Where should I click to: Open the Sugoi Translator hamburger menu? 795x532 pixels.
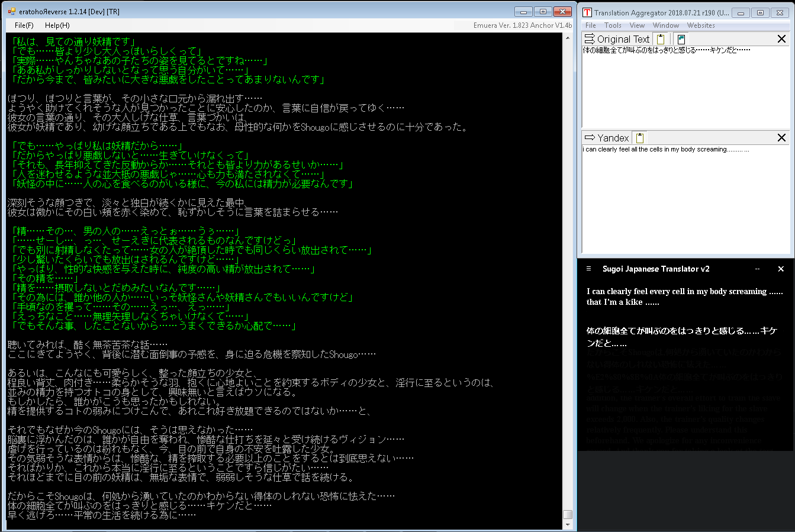click(x=588, y=269)
